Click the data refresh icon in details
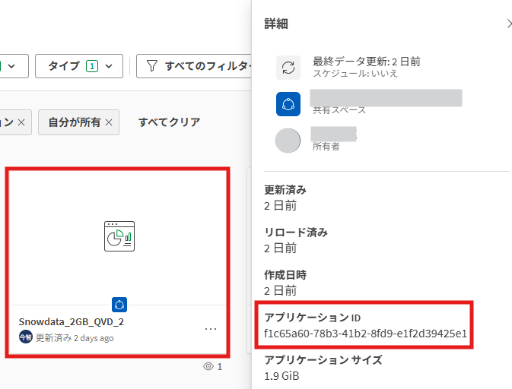 coord(288,68)
